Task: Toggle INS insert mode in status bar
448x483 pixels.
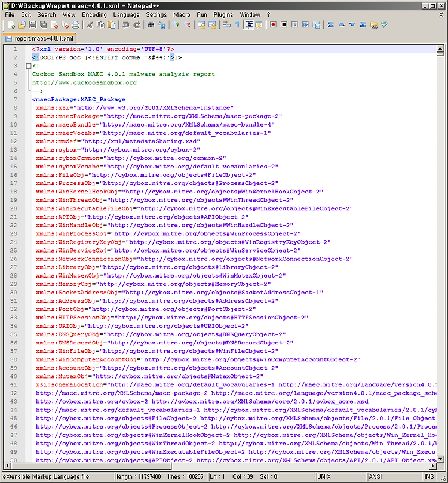Action: 429,476
